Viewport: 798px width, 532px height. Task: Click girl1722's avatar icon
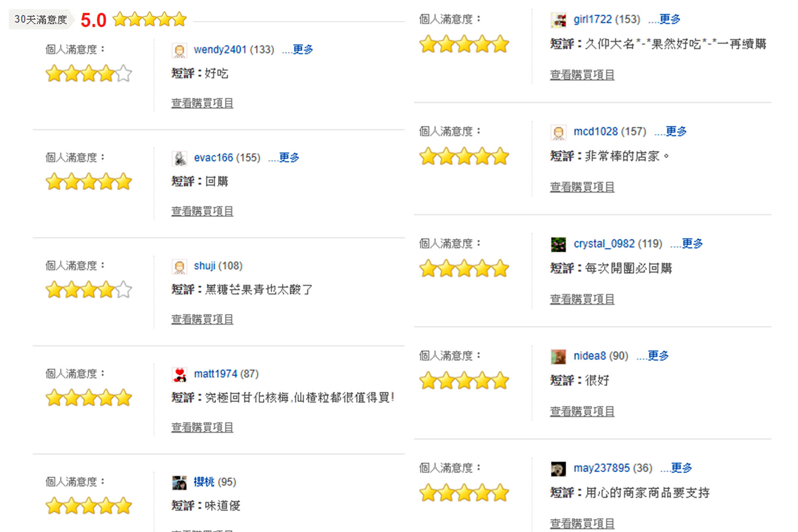(558, 20)
